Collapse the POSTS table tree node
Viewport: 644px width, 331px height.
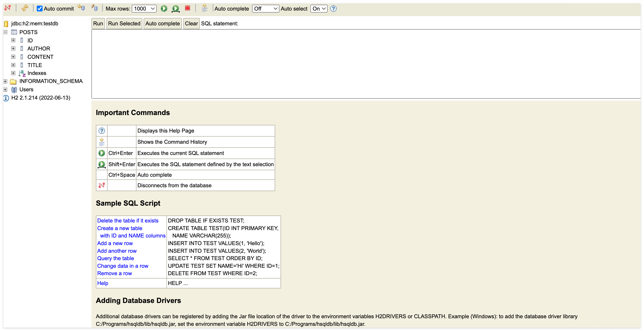click(5, 32)
